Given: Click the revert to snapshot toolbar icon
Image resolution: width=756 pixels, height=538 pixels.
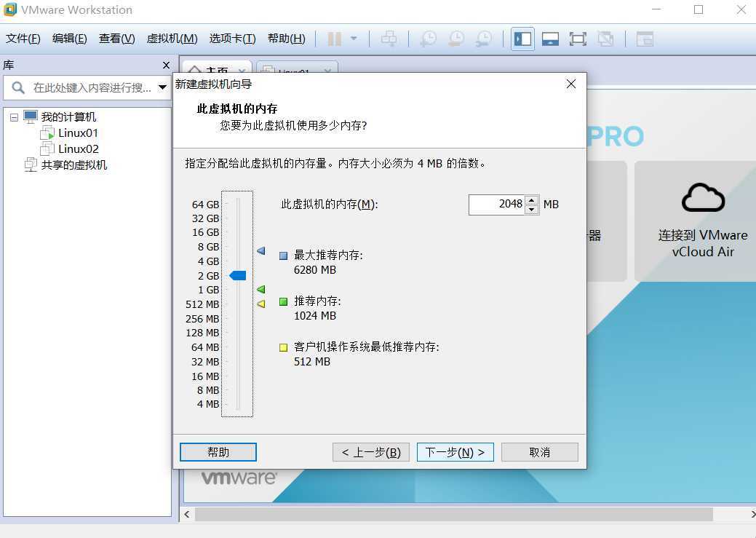Looking at the screenshot, I should pos(456,39).
